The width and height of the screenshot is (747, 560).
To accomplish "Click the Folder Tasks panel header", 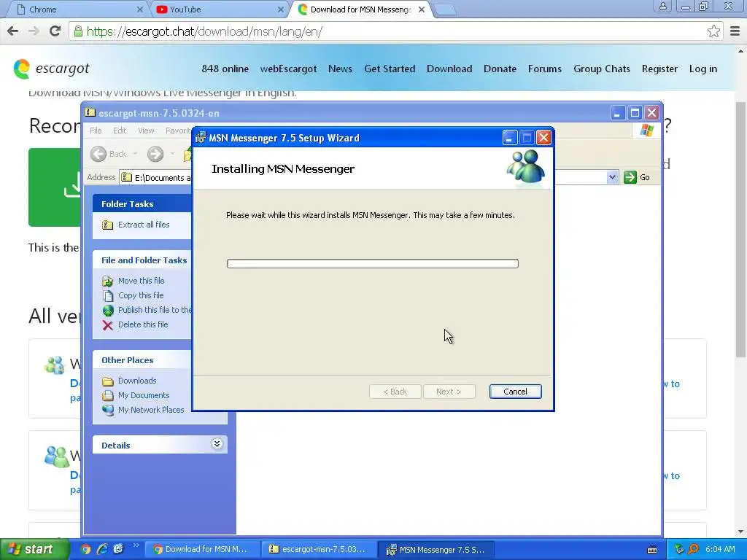I will coord(142,204).
